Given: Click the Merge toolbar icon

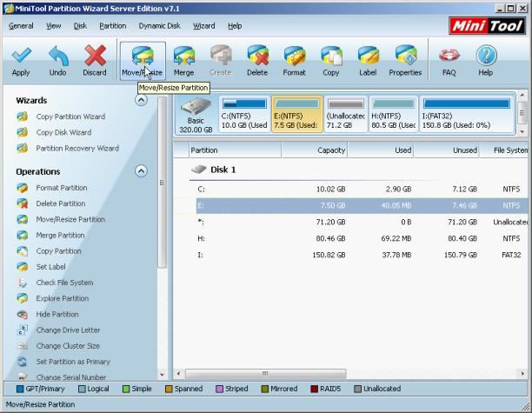Looking at the screenshot, I should coord(183,56).
